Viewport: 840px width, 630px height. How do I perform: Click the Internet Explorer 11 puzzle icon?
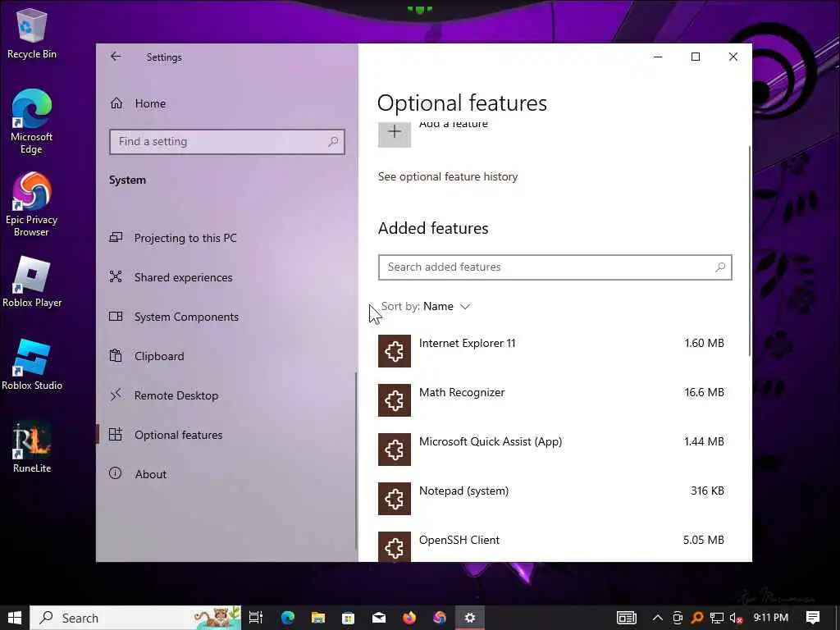[395, 351]
